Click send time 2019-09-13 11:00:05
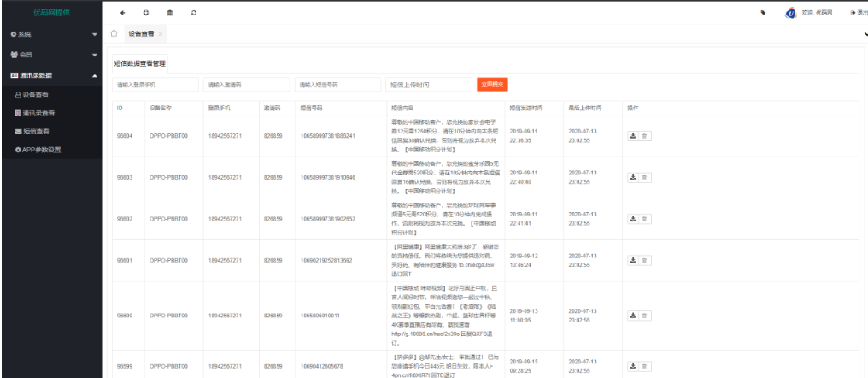 tap(524, 316)
